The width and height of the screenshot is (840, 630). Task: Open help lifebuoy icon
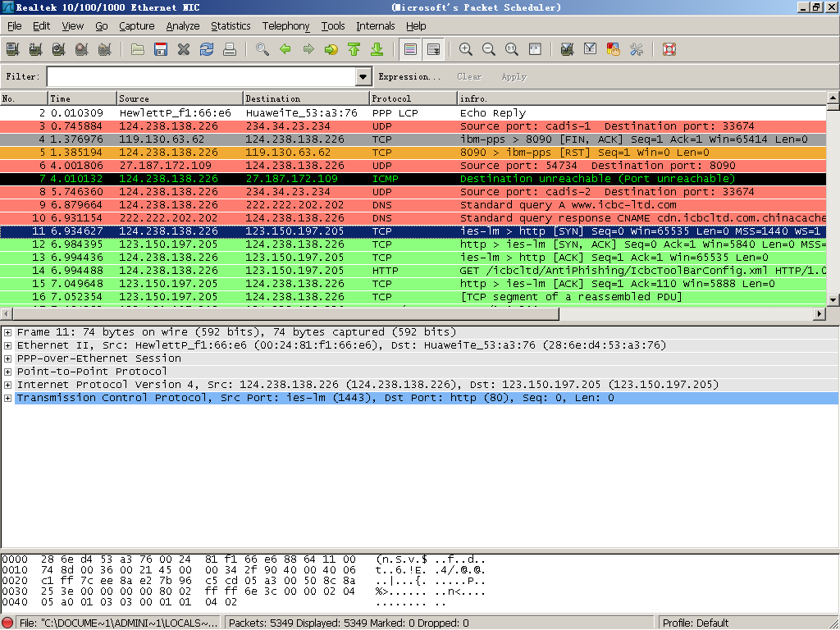pyautogui.click(x=669, y=49)
